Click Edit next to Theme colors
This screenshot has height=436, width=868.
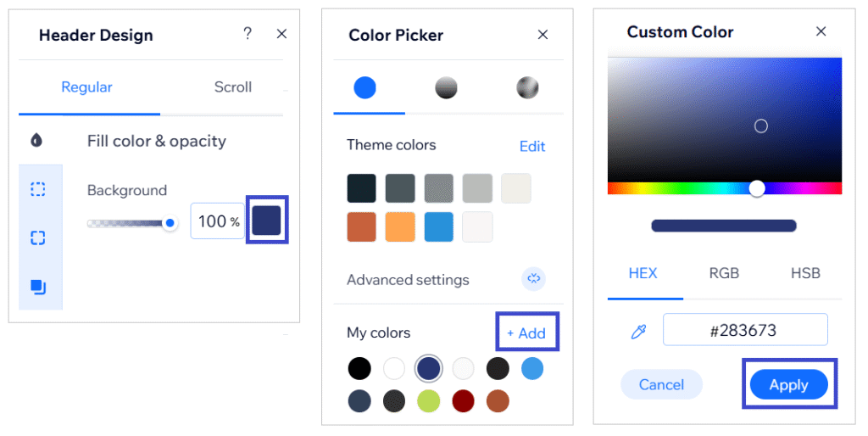point(532,146)
